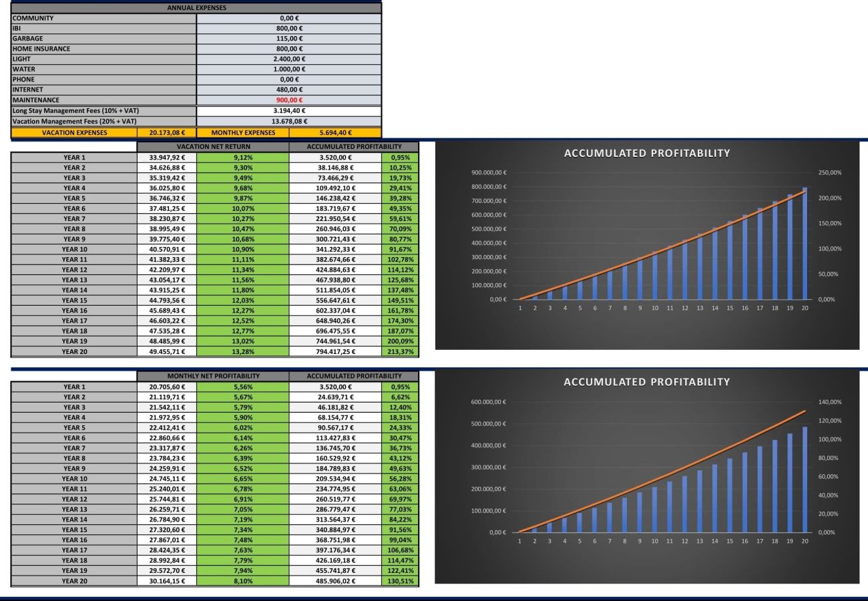The image size is (868, 601).
Task: Click the red MAINTENANCE value 900,00 €
Action: click(x=288, y=99)
